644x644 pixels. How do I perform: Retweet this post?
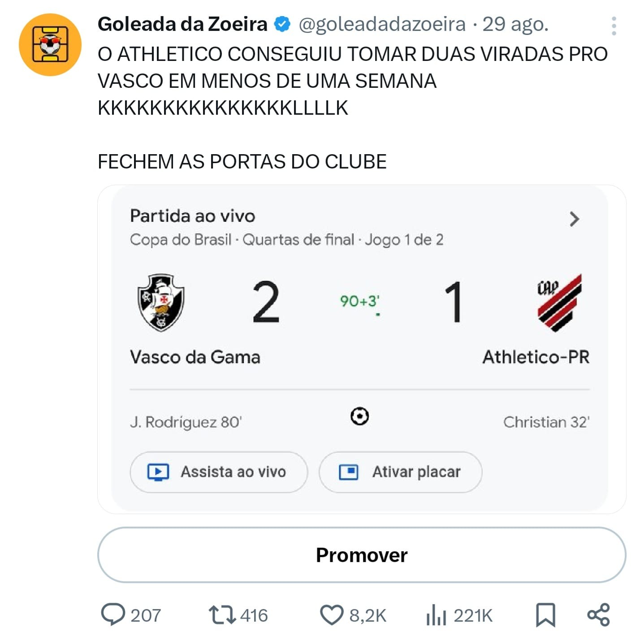(222, 614)
